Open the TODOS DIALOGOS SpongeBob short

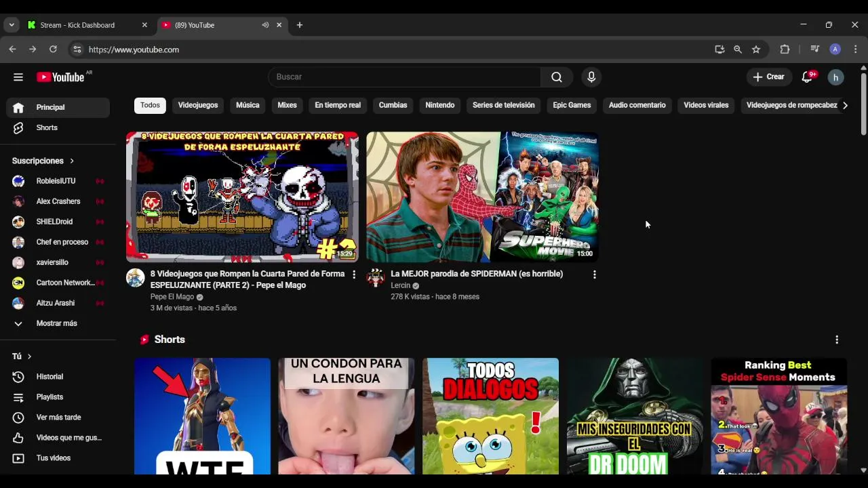490,416
